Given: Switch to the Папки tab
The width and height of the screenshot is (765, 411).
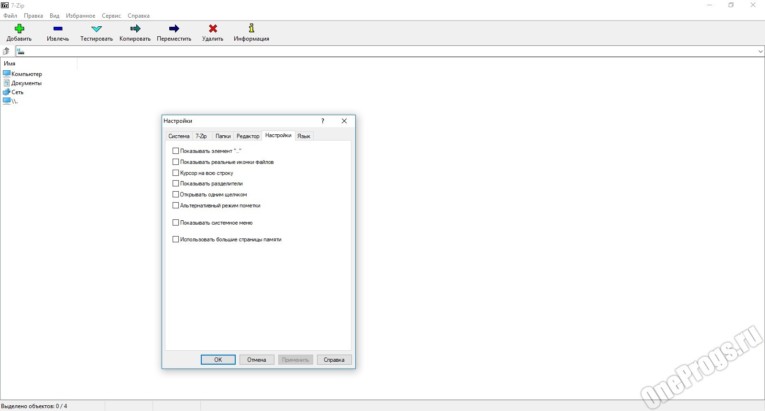Looking at the screenshot, I should (x=223, y=136).
